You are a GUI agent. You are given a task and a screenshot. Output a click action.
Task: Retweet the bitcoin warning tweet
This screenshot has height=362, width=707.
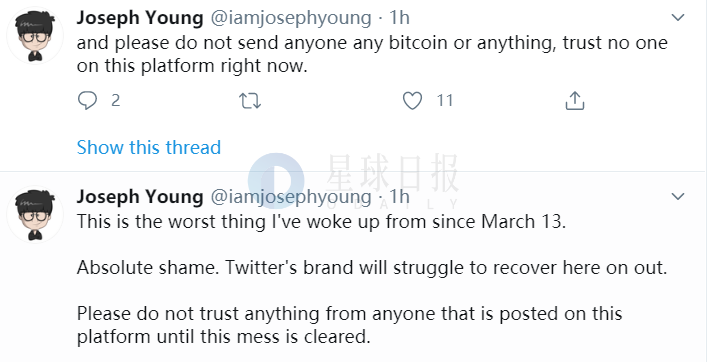tap(250, 101)
